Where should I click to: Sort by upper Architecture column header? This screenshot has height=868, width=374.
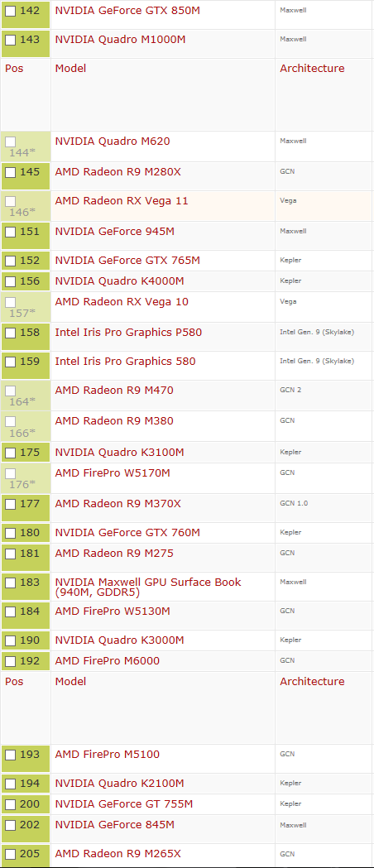tap(312, 69)
